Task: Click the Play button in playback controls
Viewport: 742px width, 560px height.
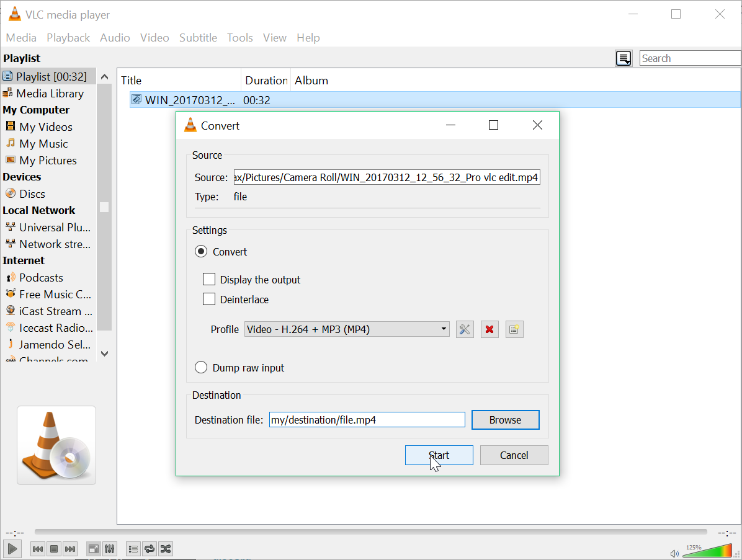Action: (12, 549)
